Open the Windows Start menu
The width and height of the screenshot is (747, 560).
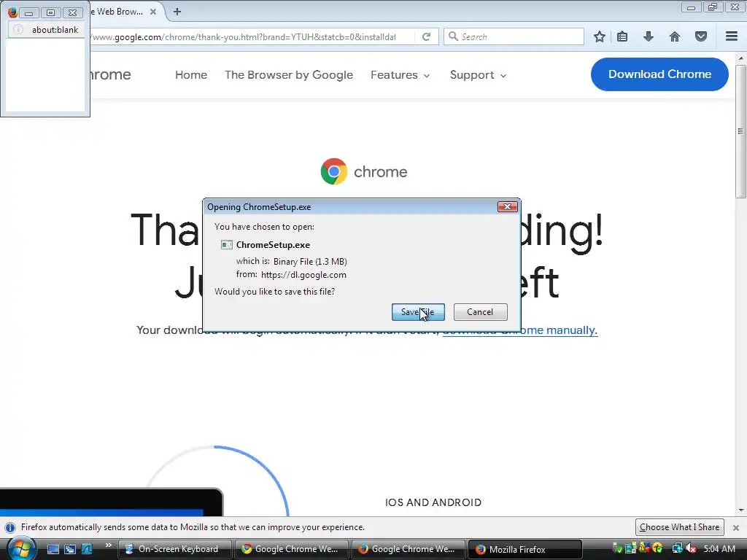[x=22, y=548]
